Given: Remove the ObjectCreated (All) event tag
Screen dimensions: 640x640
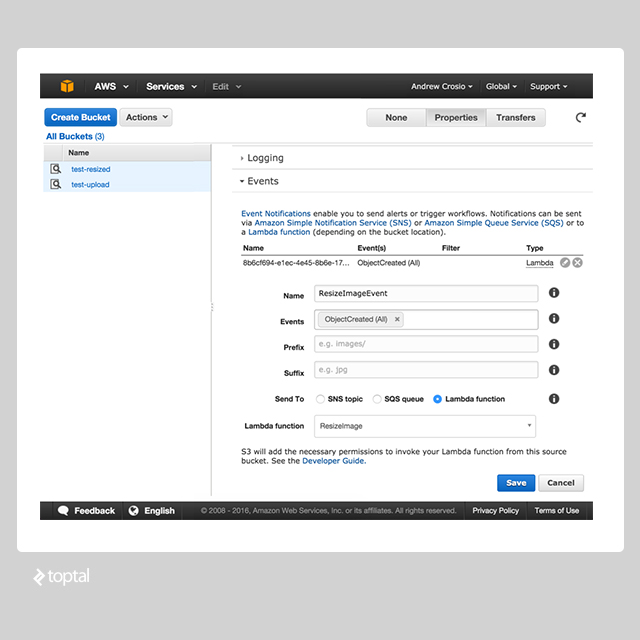Looking at the screenshot, I should [x=397, y=320].
